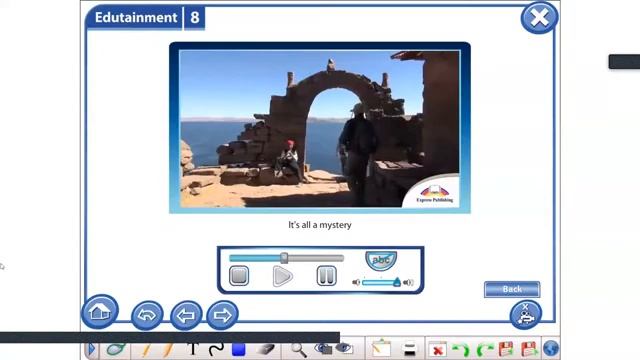Select the green lasso selection tool

point(116,349)
